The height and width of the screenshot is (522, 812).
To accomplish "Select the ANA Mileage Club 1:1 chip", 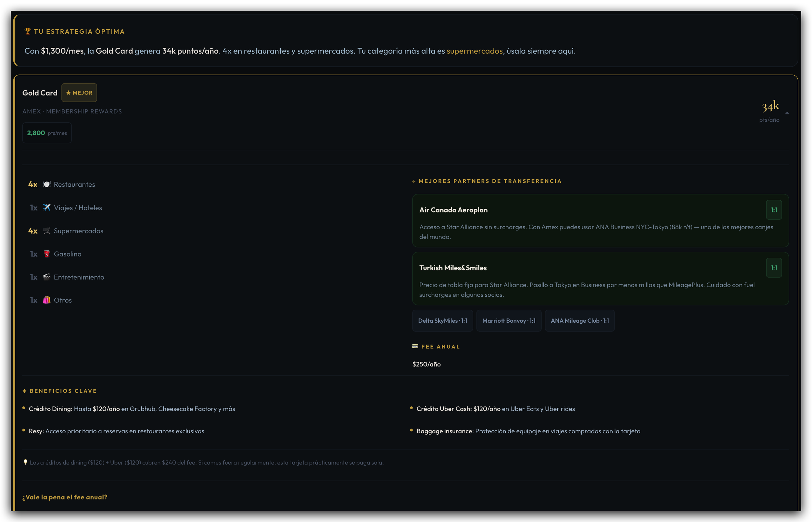I will [x=579, y=321].
